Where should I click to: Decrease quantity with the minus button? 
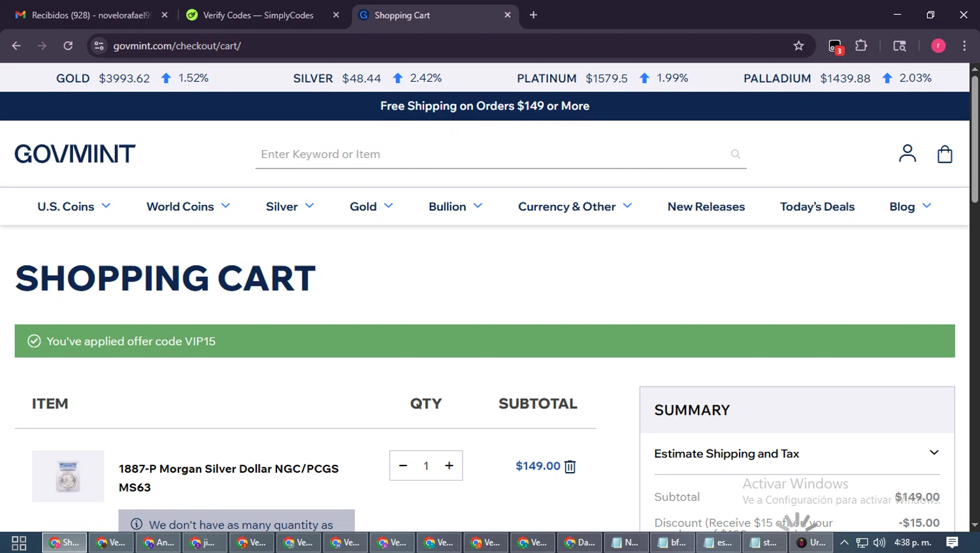[x=403, y=466]
